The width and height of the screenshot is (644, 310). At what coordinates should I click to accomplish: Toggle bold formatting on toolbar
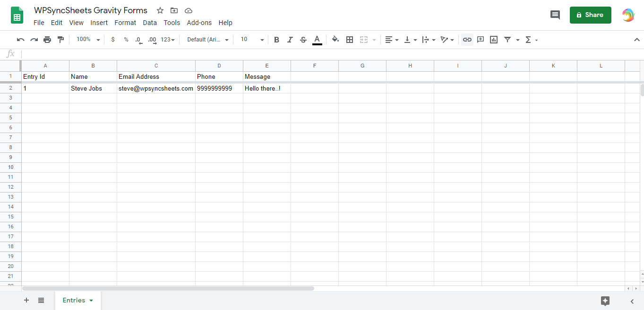276,40
